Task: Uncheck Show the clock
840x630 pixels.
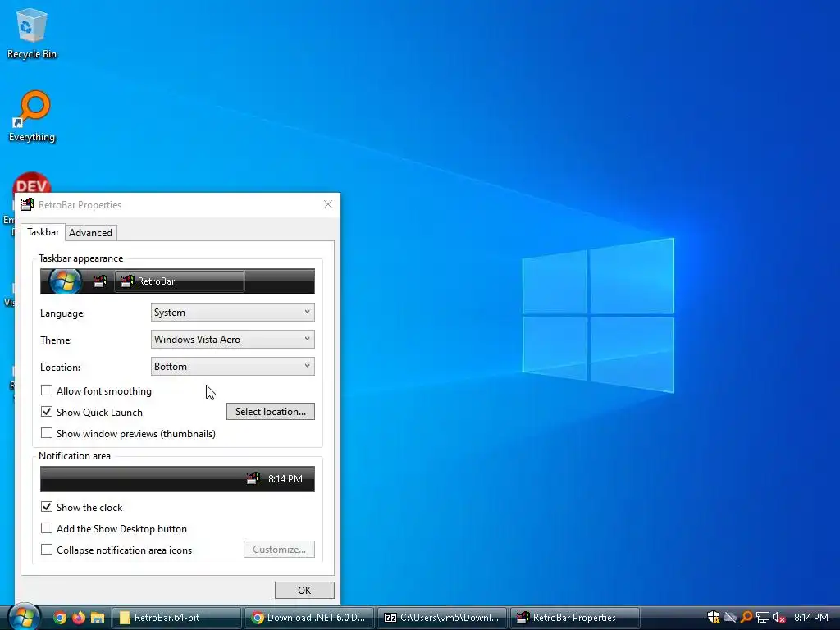Action: [x=47, y=507]
